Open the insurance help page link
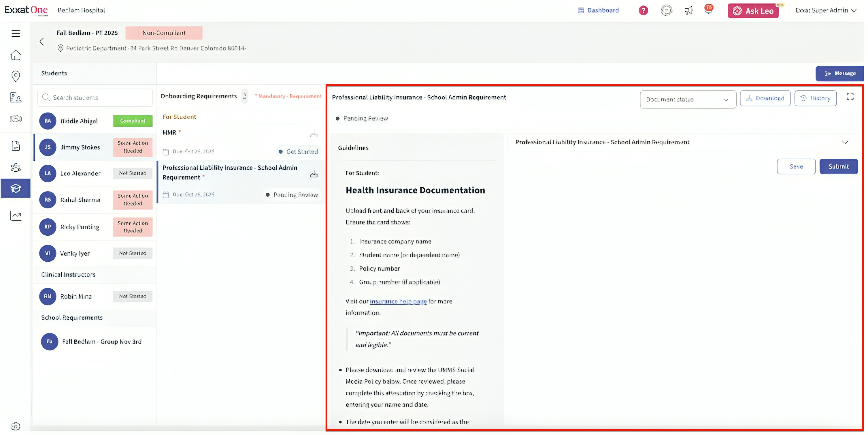This screenshot has width=868, height=435. pyautogui.click(x=398, y=301)
